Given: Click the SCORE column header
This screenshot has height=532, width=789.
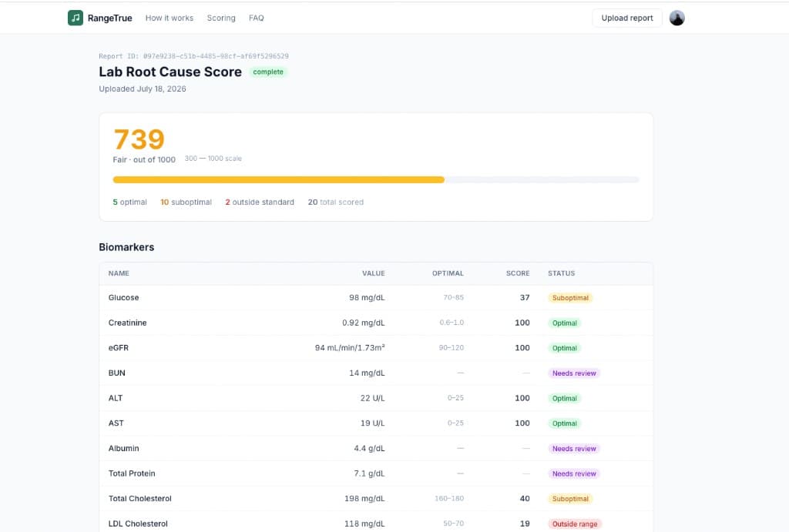Looking at the screenshot, I should tap(518, 273).
